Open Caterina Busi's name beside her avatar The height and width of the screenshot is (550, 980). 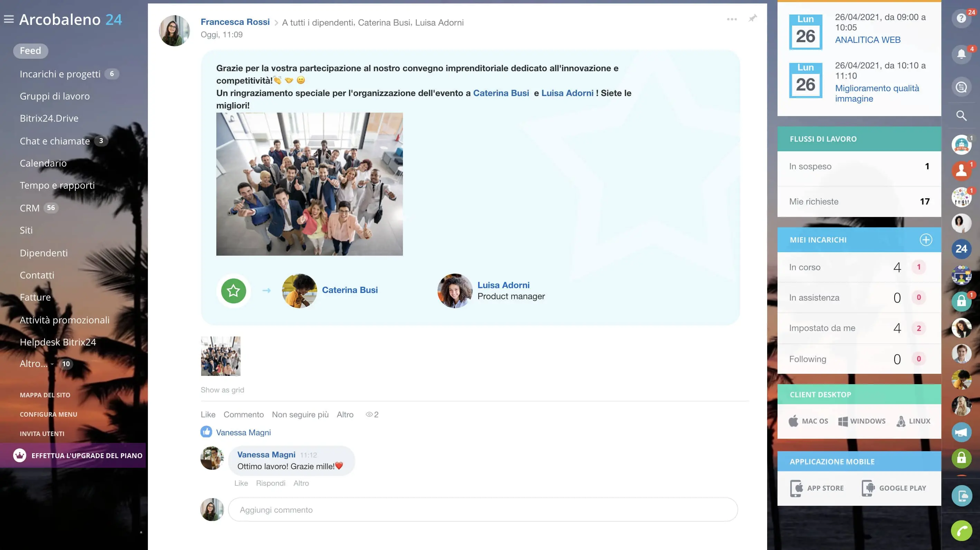pyautogui.click(x=350, y=290)
